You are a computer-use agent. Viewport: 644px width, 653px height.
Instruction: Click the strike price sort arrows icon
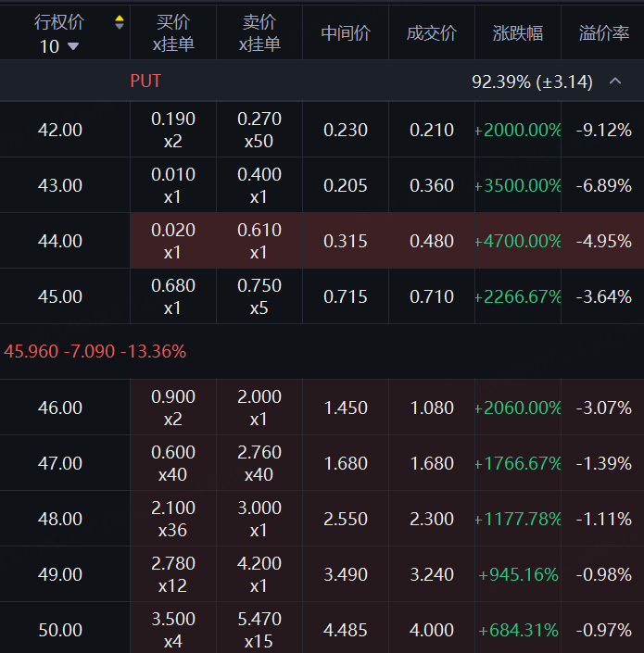[x=119, y=22]
